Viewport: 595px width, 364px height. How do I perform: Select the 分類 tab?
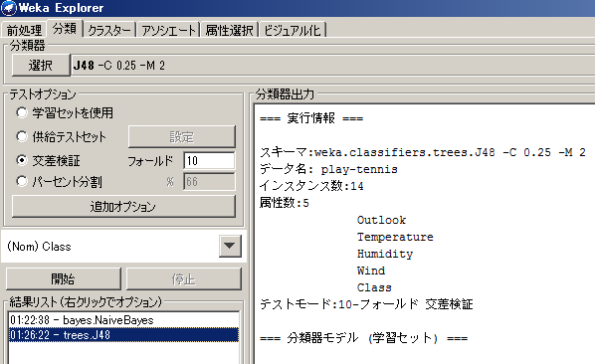pos(65,29)
